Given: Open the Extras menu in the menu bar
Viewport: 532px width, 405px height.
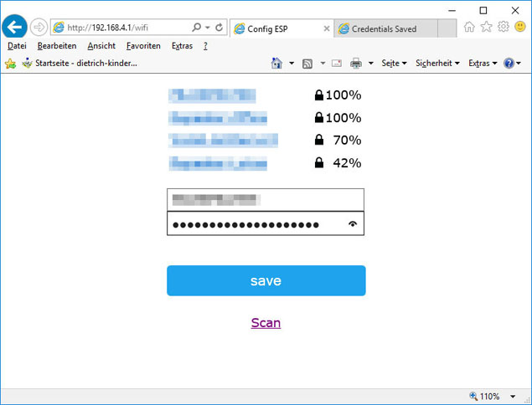Looking at the screenshot, I should coord(182,46).
